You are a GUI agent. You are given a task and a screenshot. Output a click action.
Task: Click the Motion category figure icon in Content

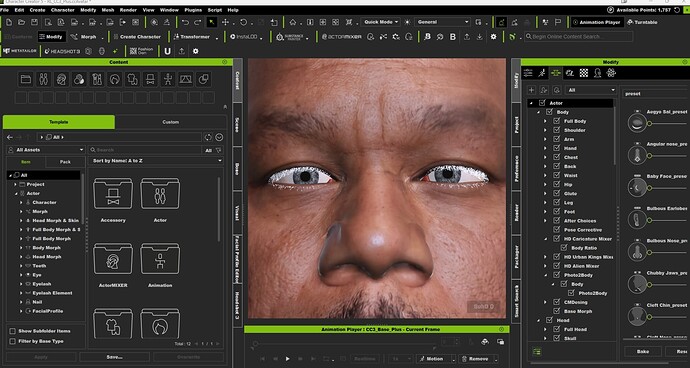(168, 79)
